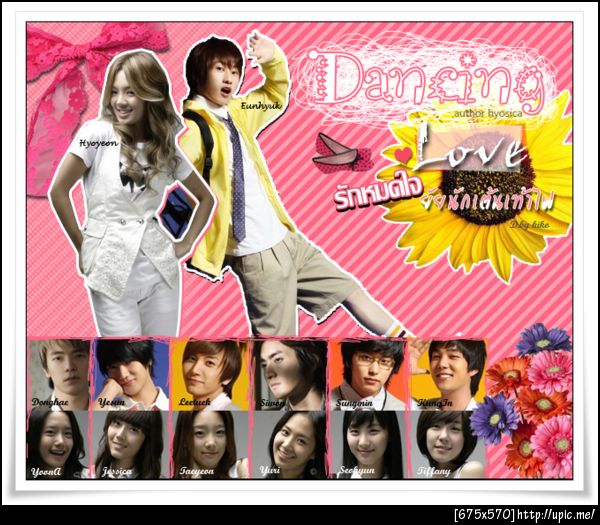The height and width of the screenshot is (525, 600).
Task: Select the portrait thumbnail captioned Donghae
Action: 59,374
